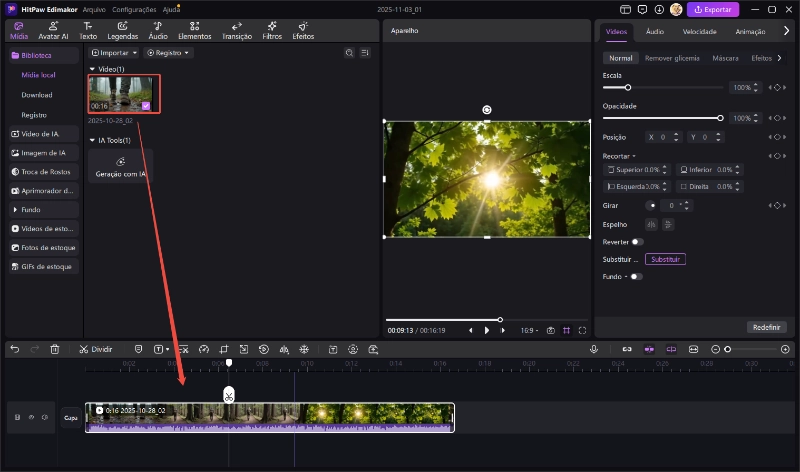Toggle the Reverter switch
800x472 pixels.
click(x=637, y=242)
